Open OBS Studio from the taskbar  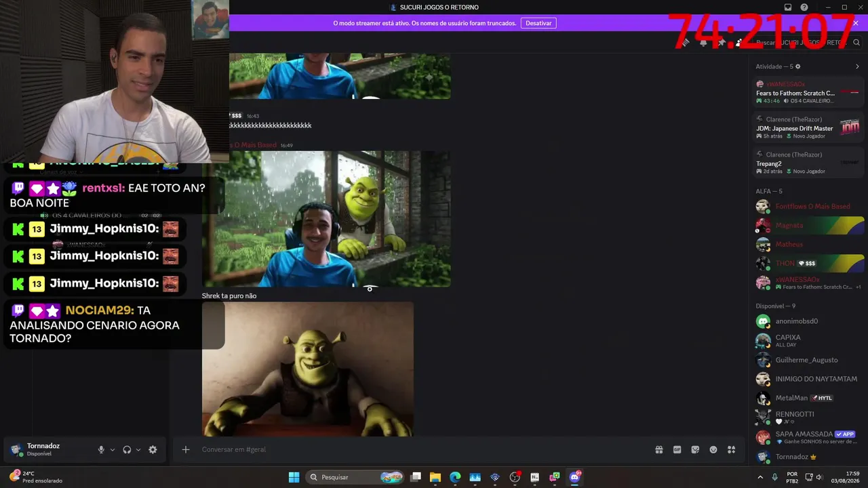pyautogui.click(x=515, y=477)
